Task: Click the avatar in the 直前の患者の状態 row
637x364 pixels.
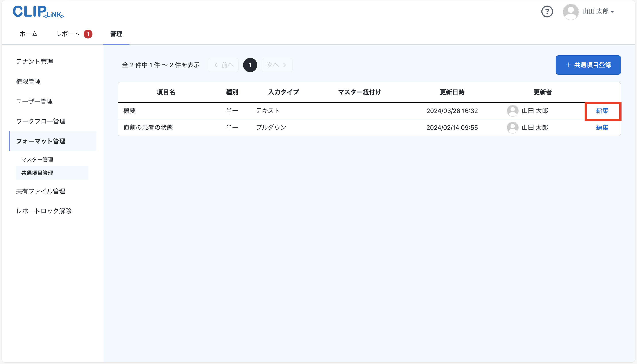Action: (x=513, y=127)
